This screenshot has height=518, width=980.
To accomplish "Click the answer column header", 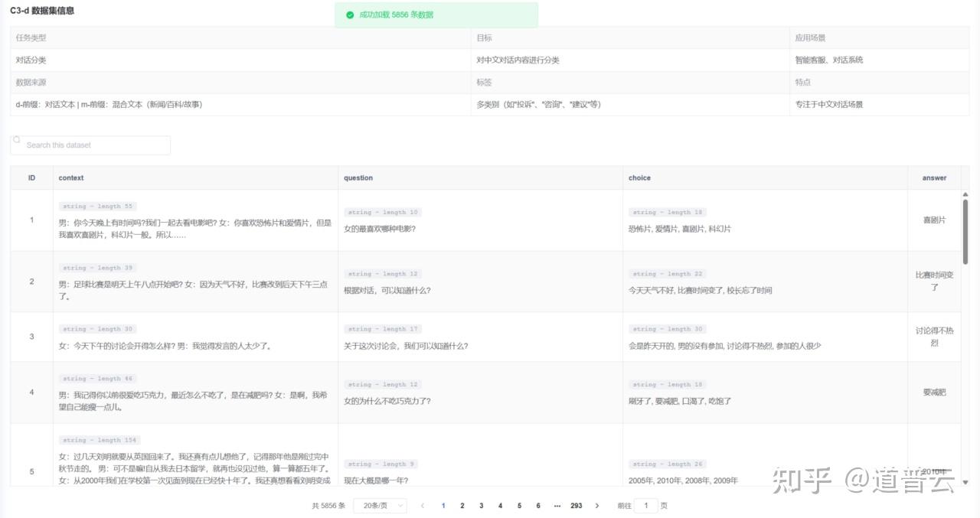I will click(x=934, y=178).
